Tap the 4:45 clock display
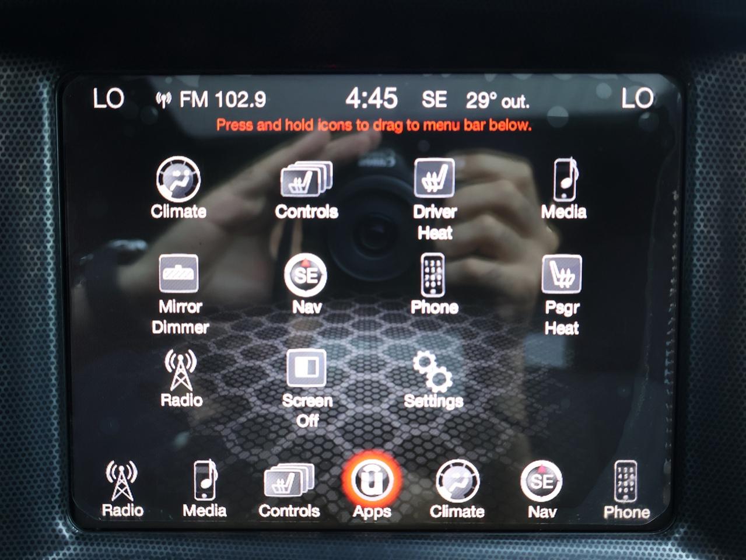The height and width of the screenshot is (560, 746). click(372, 98)
